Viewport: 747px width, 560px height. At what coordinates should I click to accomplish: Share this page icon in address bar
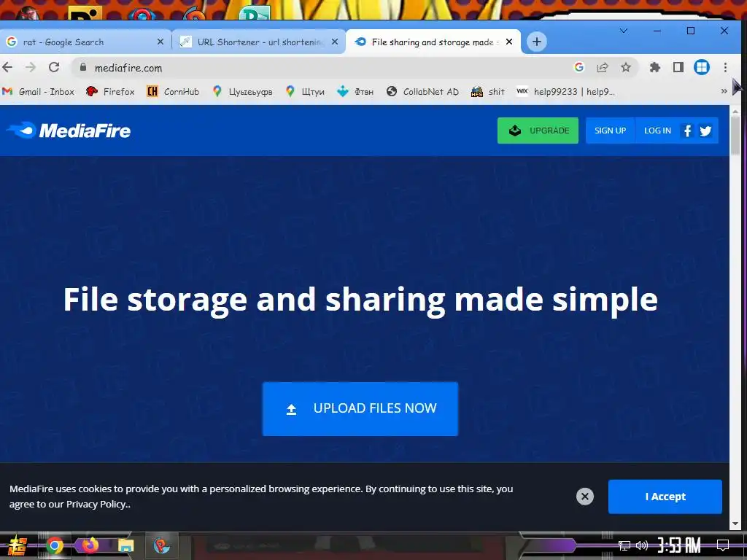click(603, 68)
